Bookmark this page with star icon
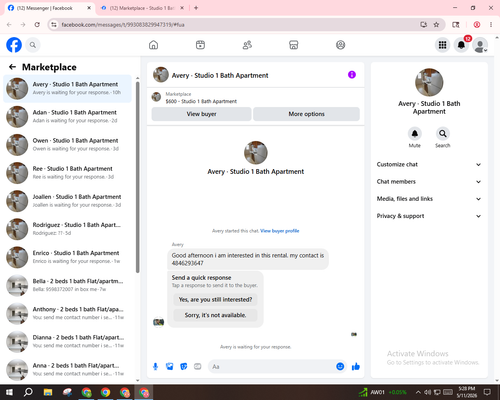Image resolution: width=500 pixels, height=400 pixels. point(436,25)
